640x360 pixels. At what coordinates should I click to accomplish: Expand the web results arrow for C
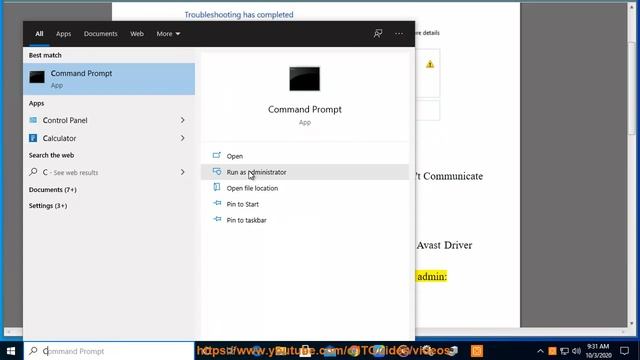[x=182, y=172]
